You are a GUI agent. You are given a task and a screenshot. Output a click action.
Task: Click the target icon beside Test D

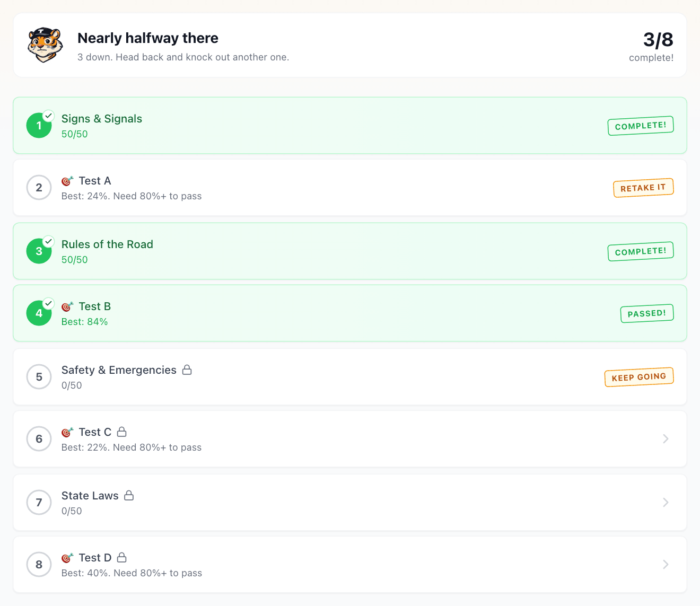click(x=67, y=558)
